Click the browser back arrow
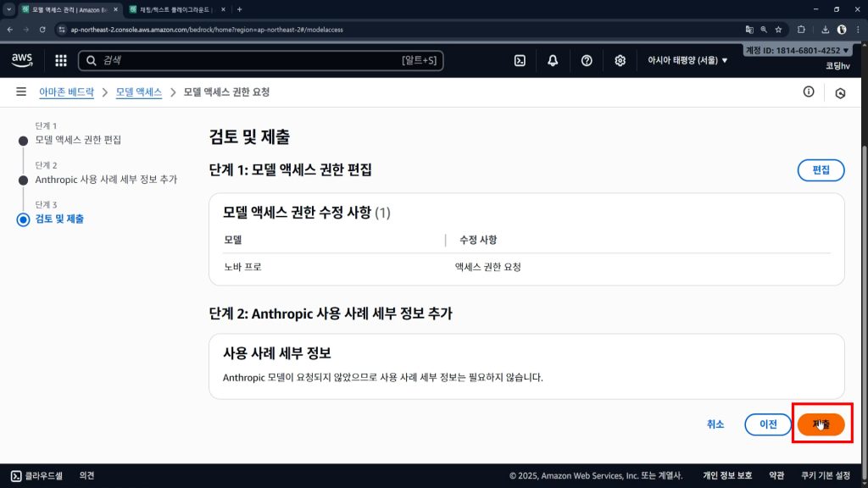The image size is (868, 488). coord(10,30)
